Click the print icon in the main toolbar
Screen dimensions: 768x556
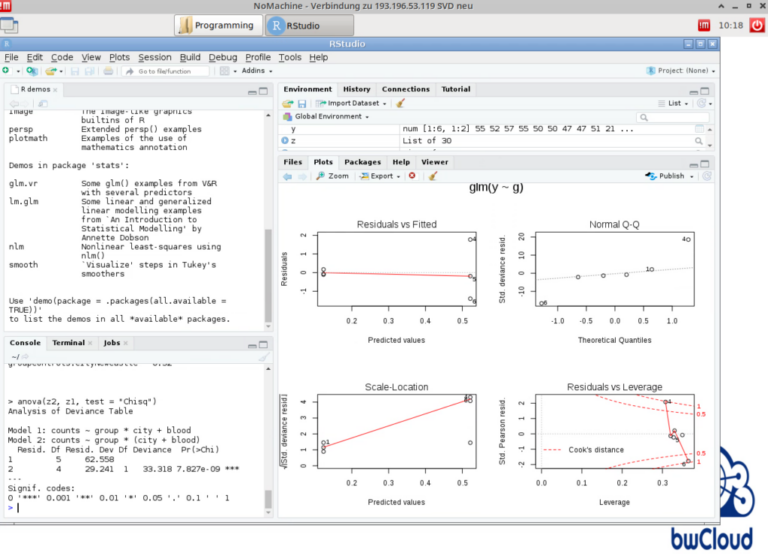[108, 71]
